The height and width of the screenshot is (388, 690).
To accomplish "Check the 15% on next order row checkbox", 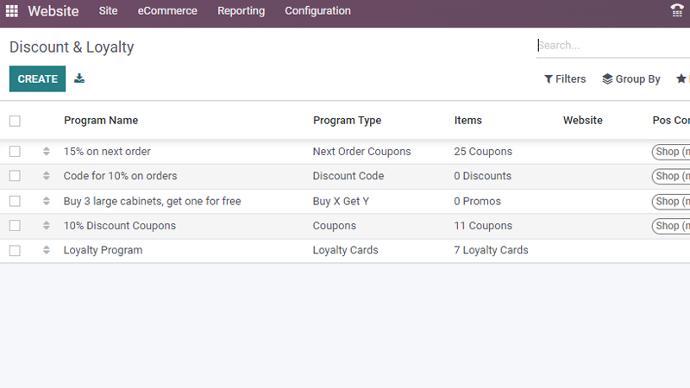I will click(x=15, y=151).
